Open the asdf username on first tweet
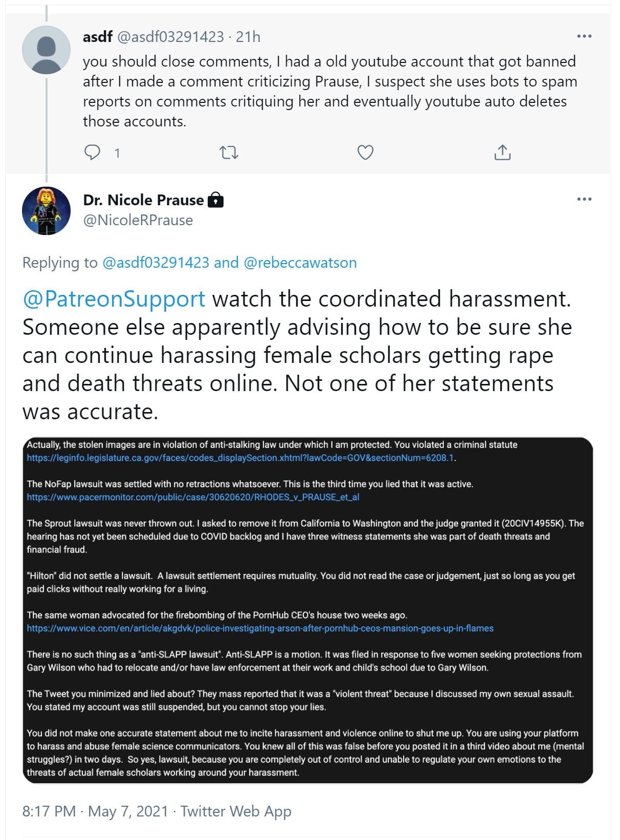This screenshot has width=620, height=840. [x=97, y=37]
